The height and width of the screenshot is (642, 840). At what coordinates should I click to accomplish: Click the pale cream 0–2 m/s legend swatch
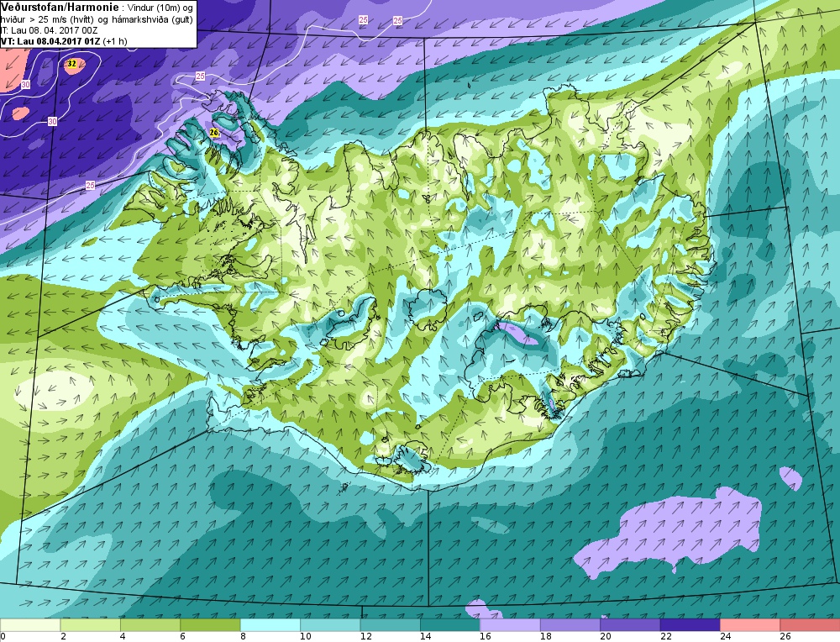[30, 624]
